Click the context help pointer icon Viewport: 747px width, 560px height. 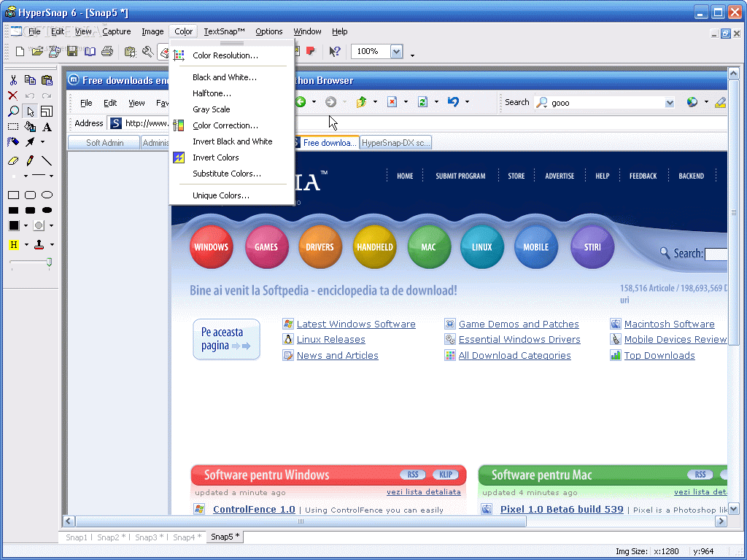pyautogui.click(x=335, y=51)
